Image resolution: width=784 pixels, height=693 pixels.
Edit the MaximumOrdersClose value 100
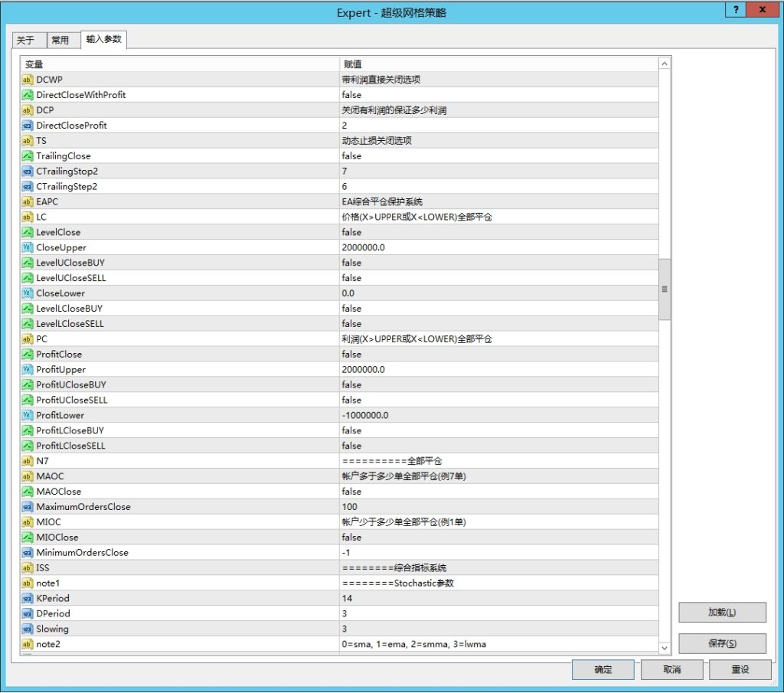tap(349, 507)
